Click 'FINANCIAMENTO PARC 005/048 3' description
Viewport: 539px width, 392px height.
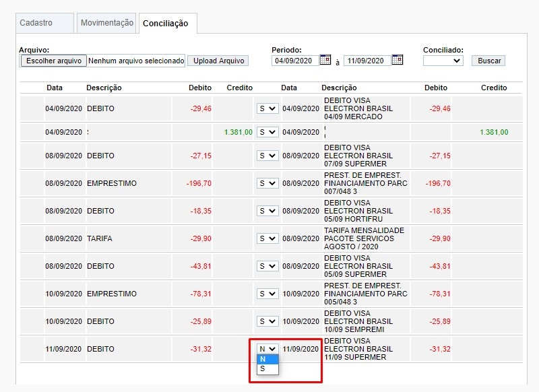[x=365, y=294]
